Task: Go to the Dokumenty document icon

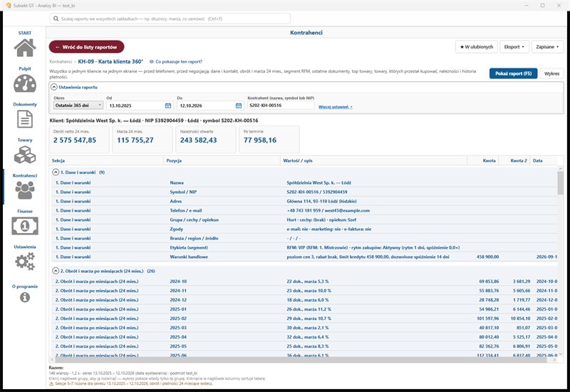Action: 25,119
